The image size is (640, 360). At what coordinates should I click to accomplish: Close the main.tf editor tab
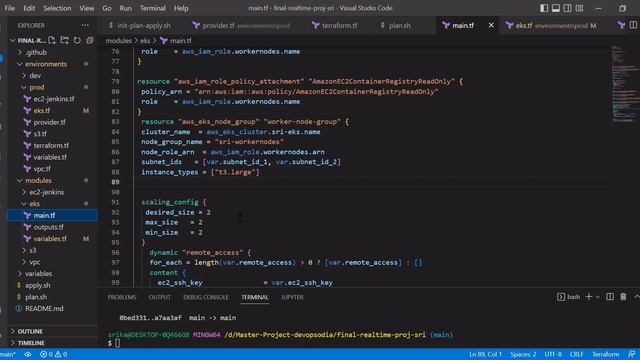(x=491, y=25)
